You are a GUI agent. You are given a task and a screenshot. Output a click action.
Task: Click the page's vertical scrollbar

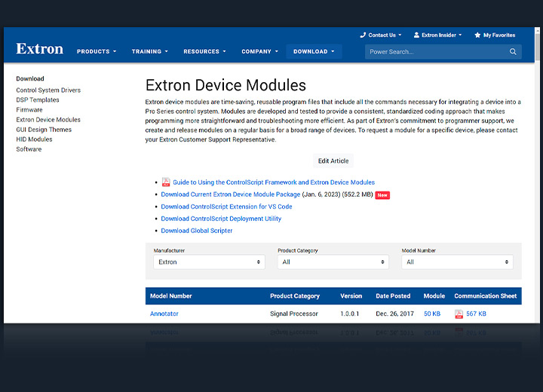537,175
